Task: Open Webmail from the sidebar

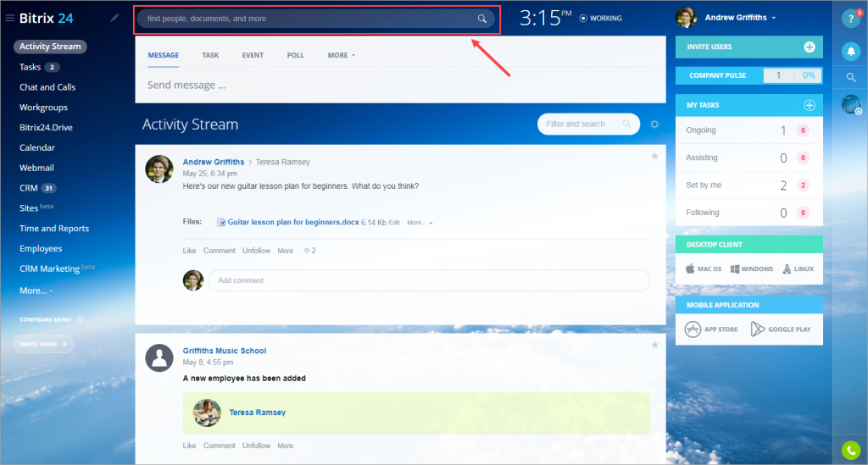Action: 36,168
